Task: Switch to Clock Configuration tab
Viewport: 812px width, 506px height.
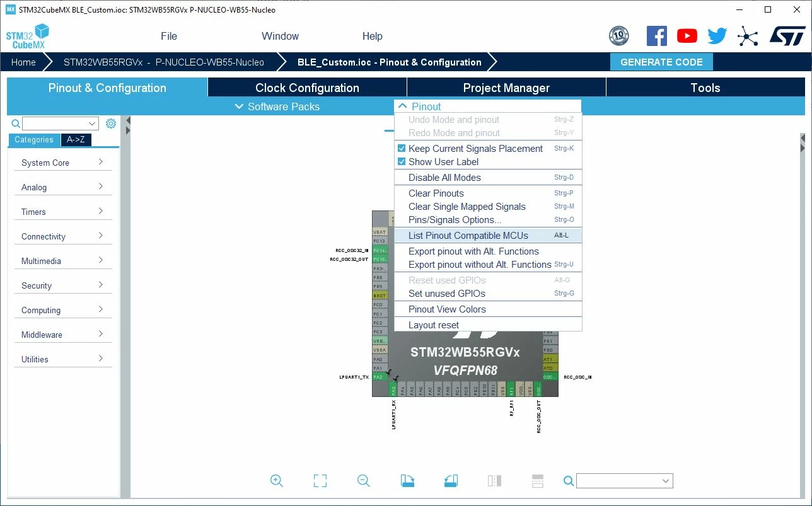Action: 307,88
